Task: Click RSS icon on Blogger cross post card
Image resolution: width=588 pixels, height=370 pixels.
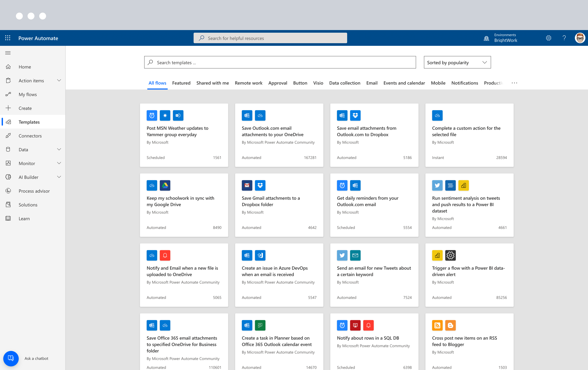Action: (437, 325)
